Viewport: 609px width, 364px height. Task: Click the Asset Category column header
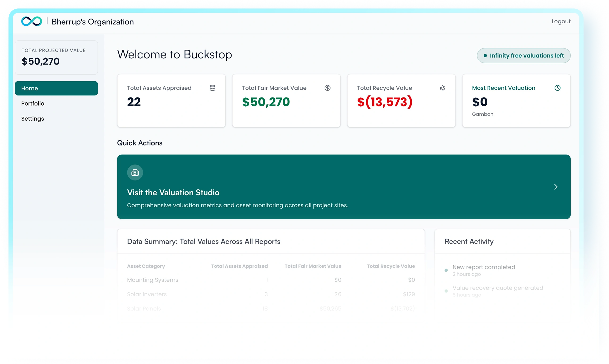coord(146,266)
